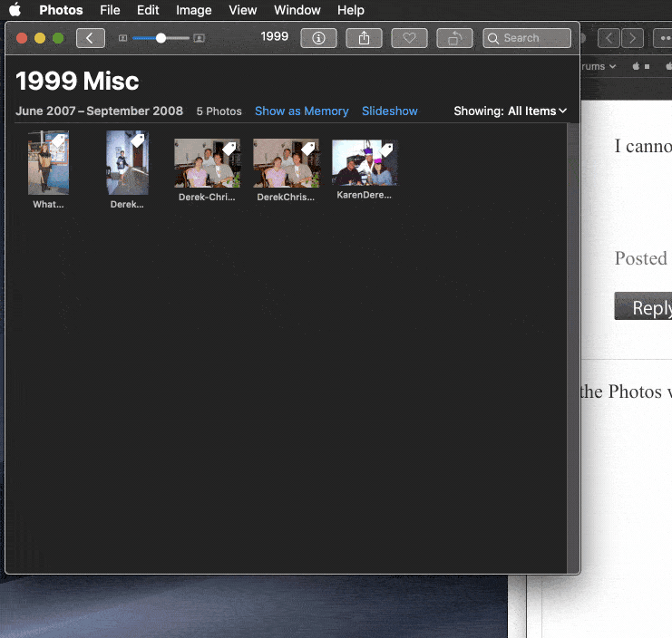This screenshot has width=672, height=638.
Task: Open the Image menu
Action: [x=194, y=10]
